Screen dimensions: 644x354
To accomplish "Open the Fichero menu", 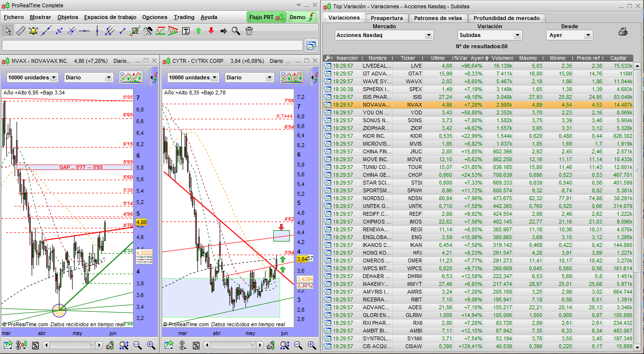I will pyautogui.click(x=14, y=17).
